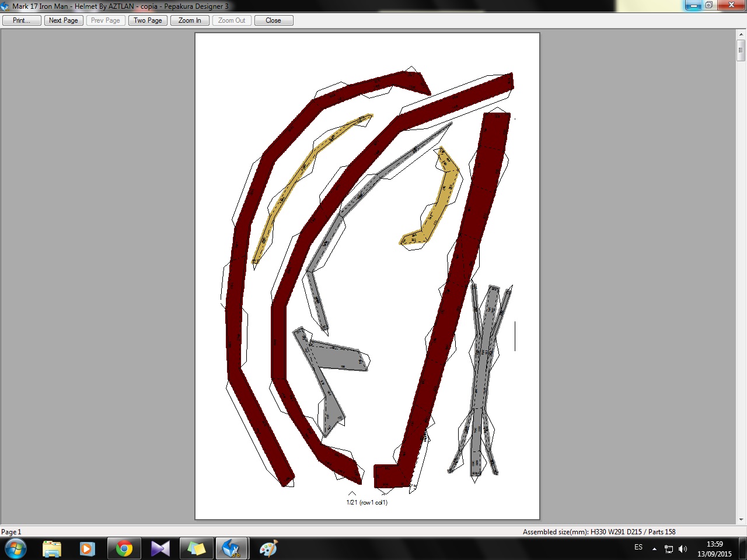The image size is (747, 560).
Task: Click the vertical scrollbar down arrow
Action: [x=741, y=519]
